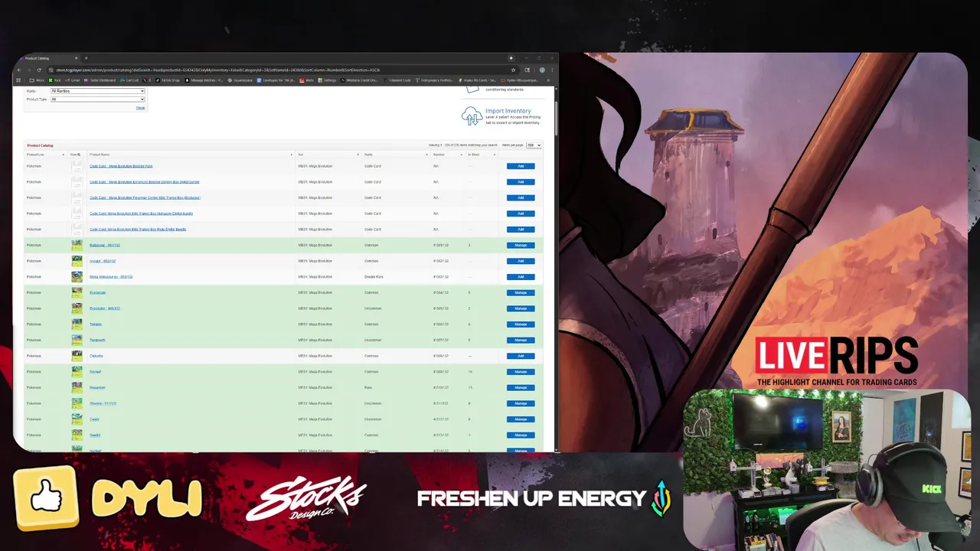Click the thumbs-up like icon in overlay
Viewport: 980px width, 551px height.
pos(45,498)
